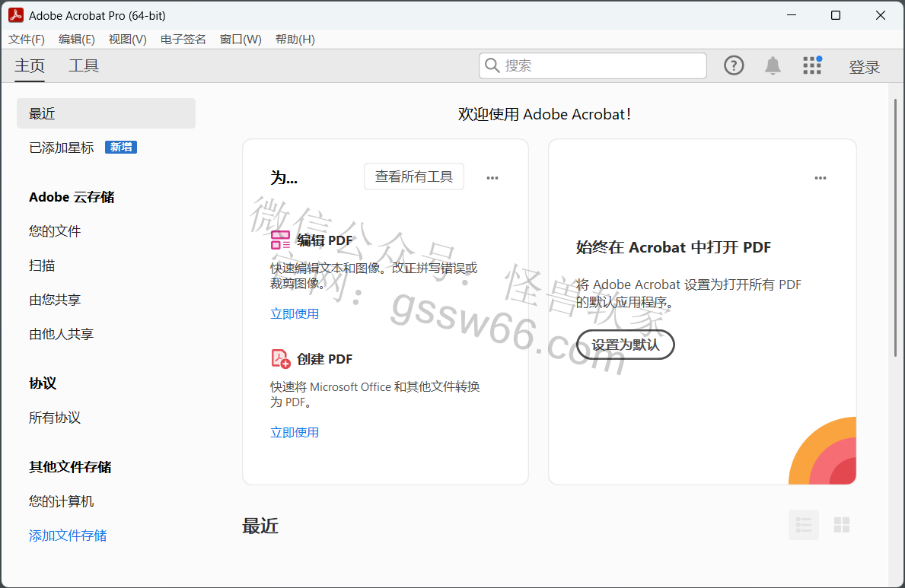This screenshot has height=588, width=905.
Task: Switch to the 工具 tab
Action: [84, 65]
